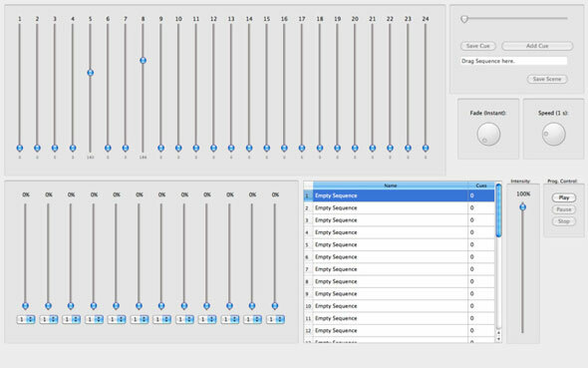This screenshot has height=368, width=588.
Task: Click the sequence list vertical scrollbar thumb
Action: coord(498,210)
